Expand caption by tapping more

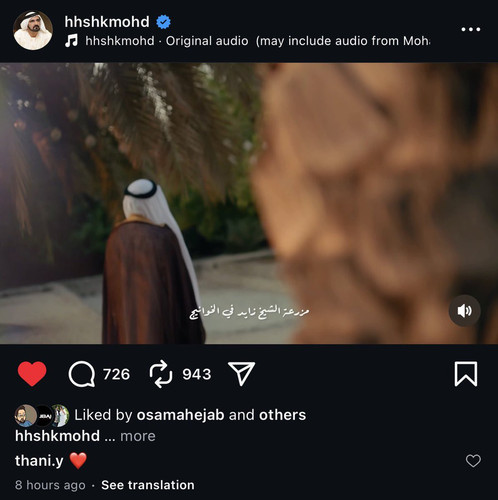point(138,436)
